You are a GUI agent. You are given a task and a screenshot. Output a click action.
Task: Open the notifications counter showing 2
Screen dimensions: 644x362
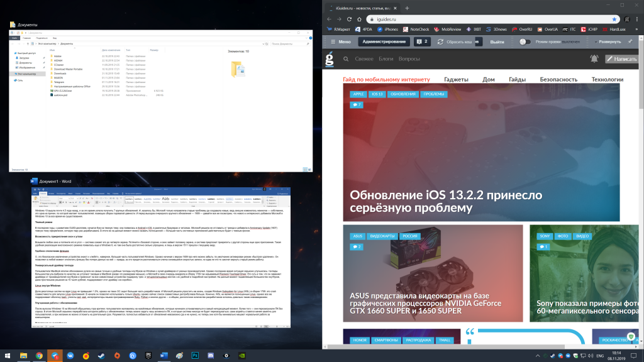click(422, 41)
